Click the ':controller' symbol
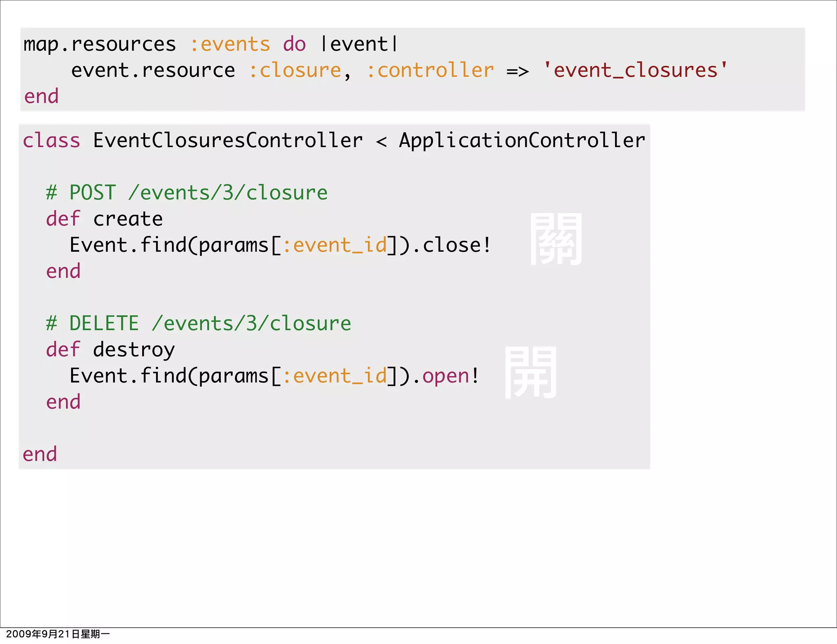 click(x=430, y=70)
